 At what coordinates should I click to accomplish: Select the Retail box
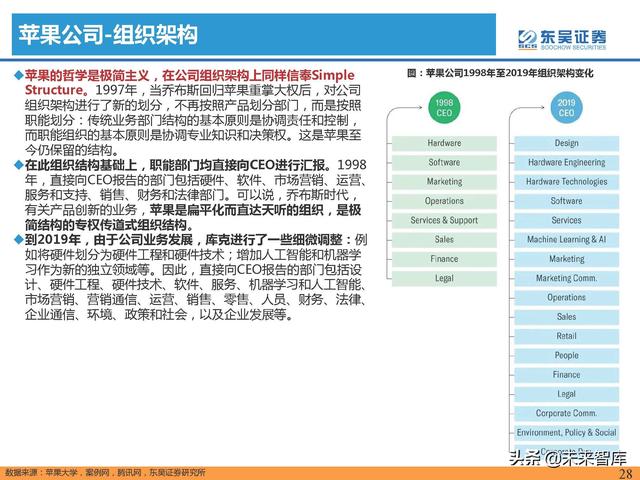pyautogui.click(x=567, y=336)
